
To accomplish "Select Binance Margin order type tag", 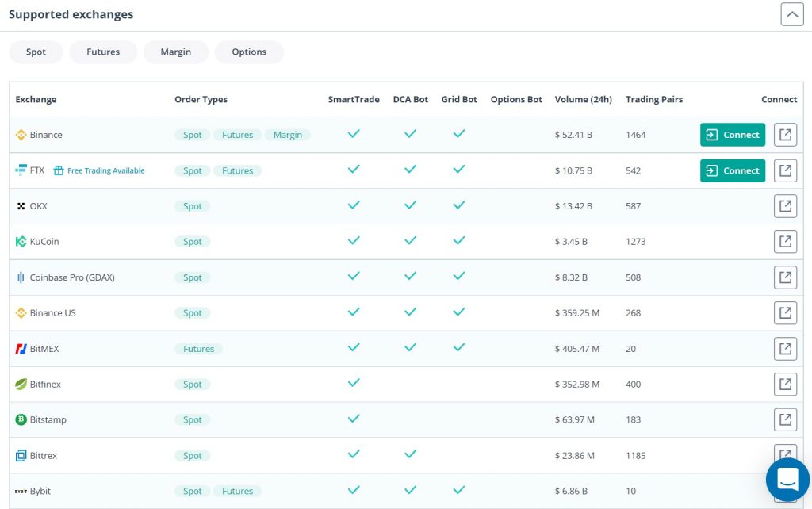I will [287, 135].
